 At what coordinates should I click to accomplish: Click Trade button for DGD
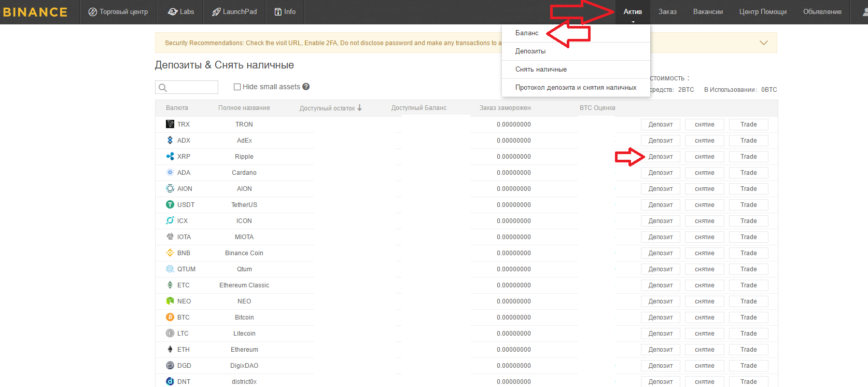[x=749, y=366]
